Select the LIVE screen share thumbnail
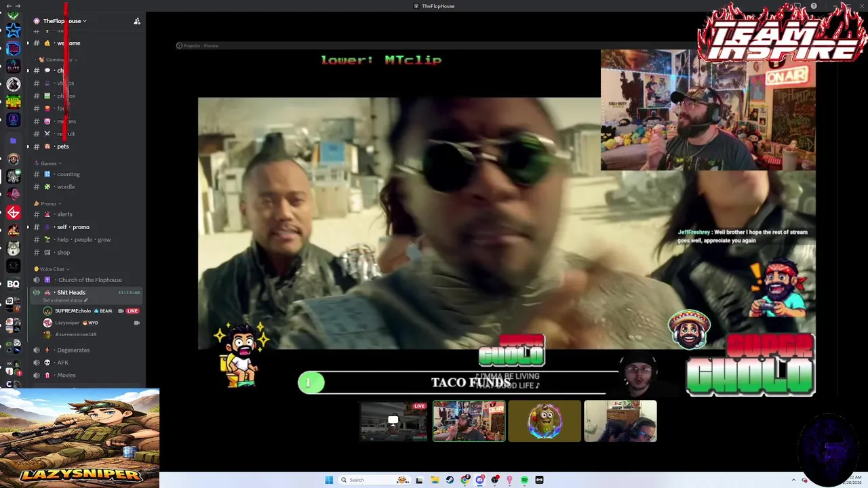Screen dimensions: 868x488 click(x=394, y=421)
